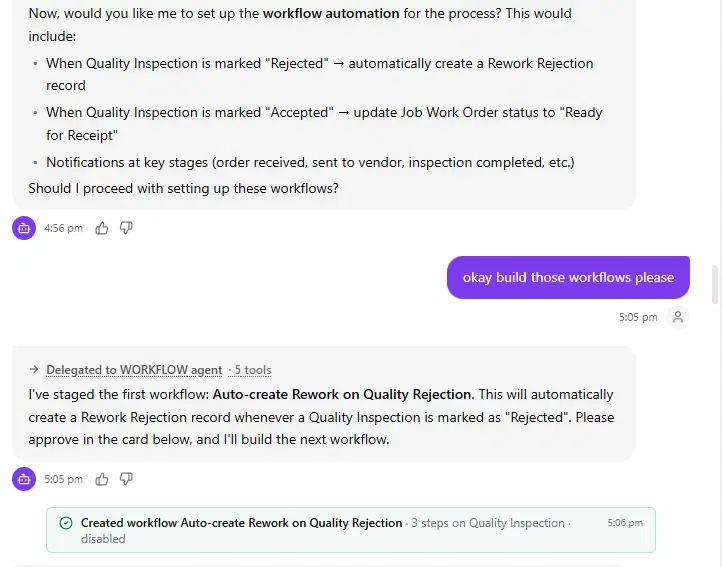Image resolution: width=722 pixels, height=567 pixels.
Task: Click the chat scrollbar thumb
Action: pos(715,284)
